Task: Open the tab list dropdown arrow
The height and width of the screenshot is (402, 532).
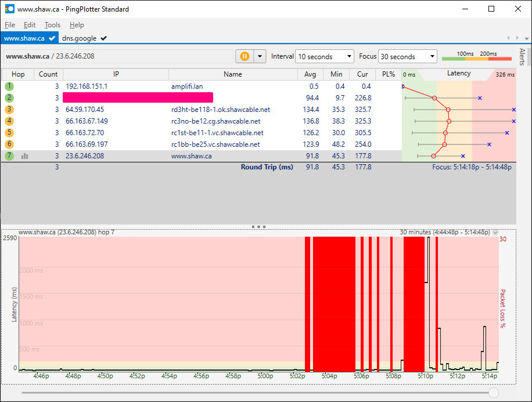Action: pos(527,38)
